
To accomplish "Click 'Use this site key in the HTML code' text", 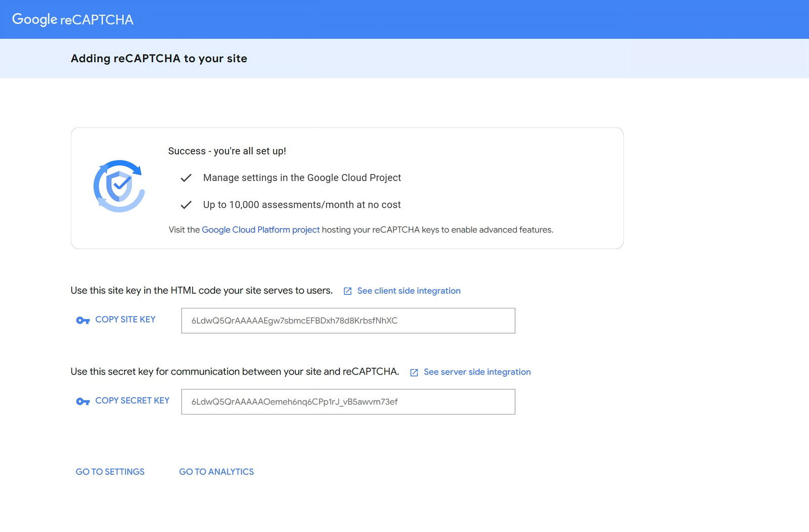I will tap(202, 290).
